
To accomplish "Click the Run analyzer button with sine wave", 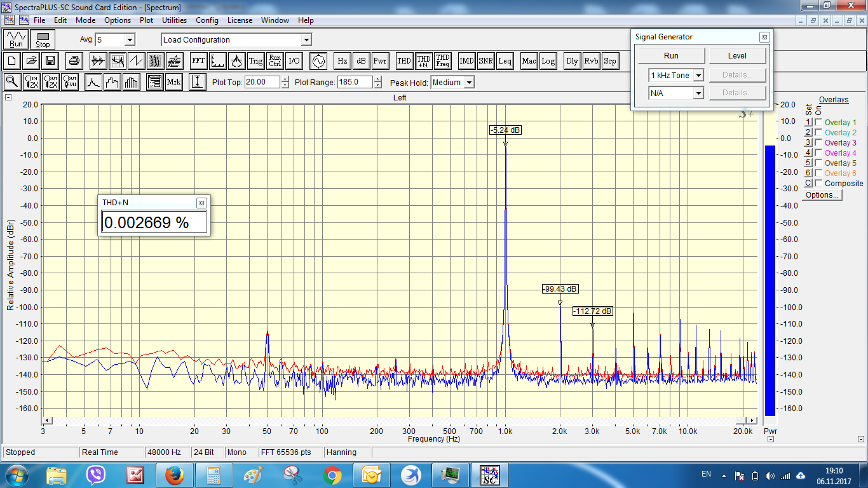I will coord(16,39).
